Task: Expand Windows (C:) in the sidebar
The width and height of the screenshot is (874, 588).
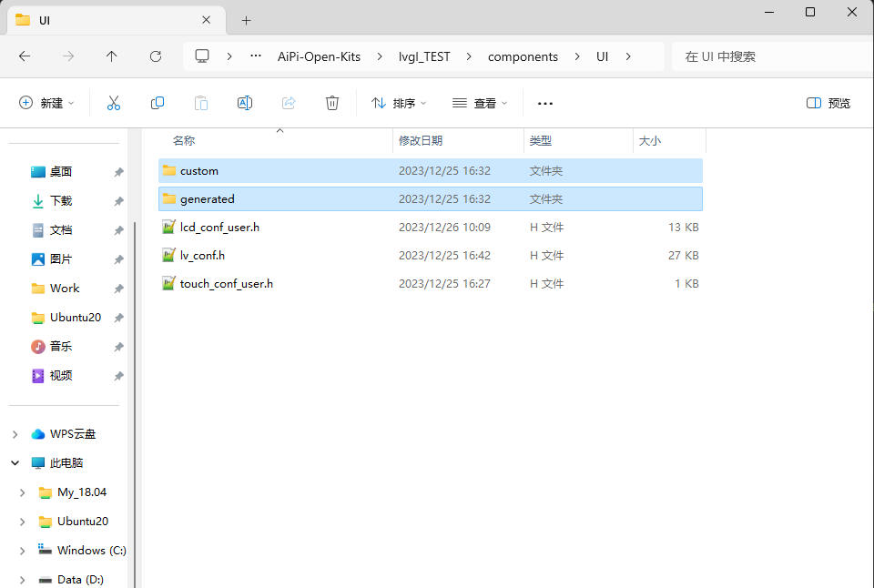Action: click(22, 550)
